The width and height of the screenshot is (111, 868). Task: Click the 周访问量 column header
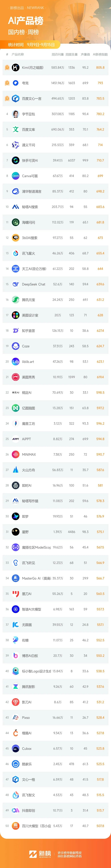58,54
